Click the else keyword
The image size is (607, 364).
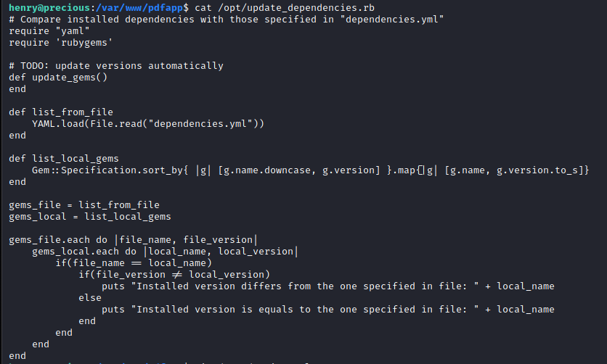90,297
